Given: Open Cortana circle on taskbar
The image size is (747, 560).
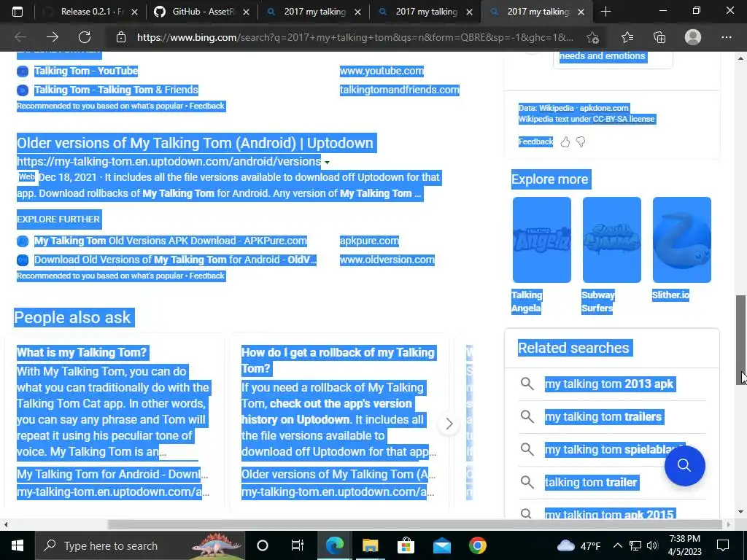Looking at the screenshot, I should point(263,545).
